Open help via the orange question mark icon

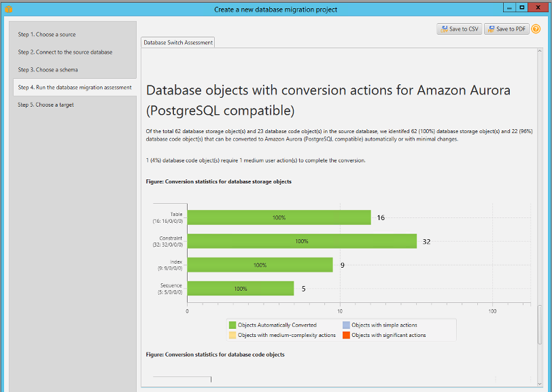(536, 29)
